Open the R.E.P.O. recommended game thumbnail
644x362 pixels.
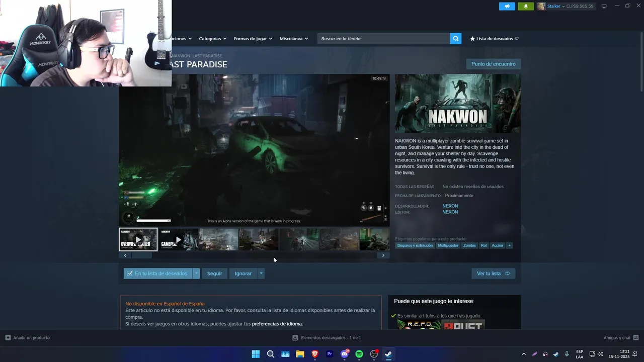coord(419,325)
